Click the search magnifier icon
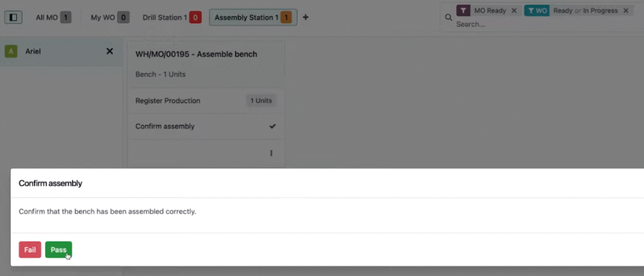The width and height of the screenshot is (644, 276). tap(448, 17)
